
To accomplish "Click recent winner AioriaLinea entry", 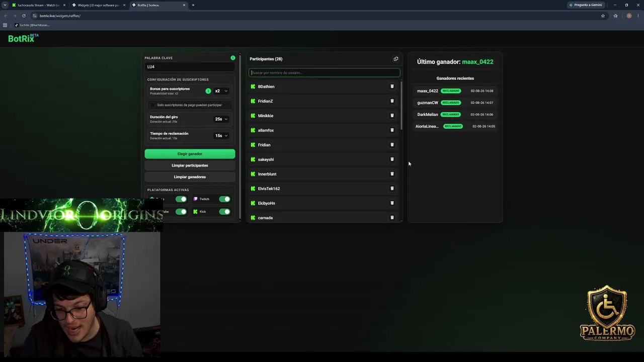I will pos(427,126).
